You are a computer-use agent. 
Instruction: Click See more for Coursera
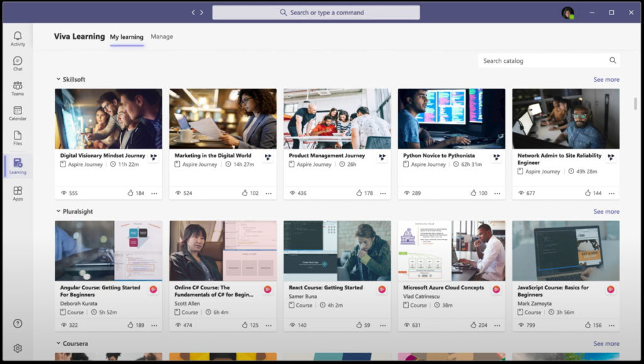tap(606, 344)
